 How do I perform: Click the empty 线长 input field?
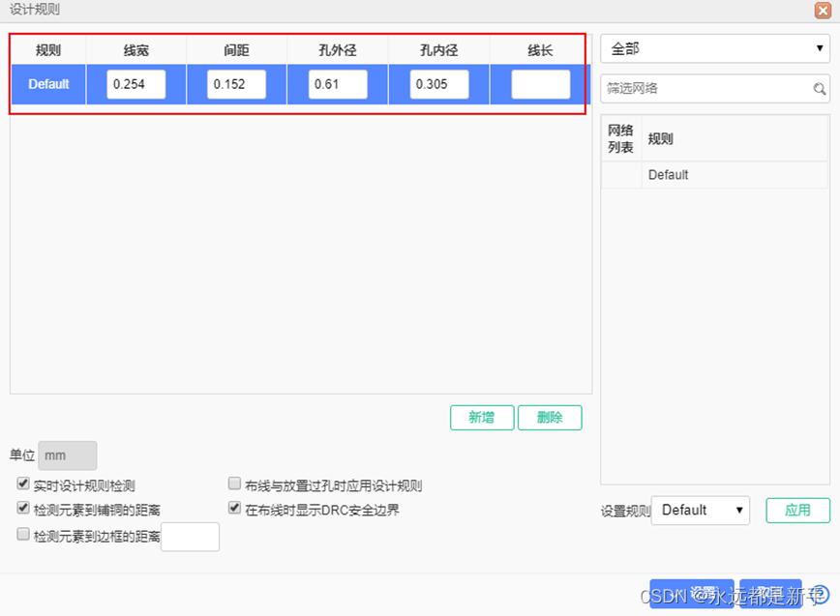539,84
